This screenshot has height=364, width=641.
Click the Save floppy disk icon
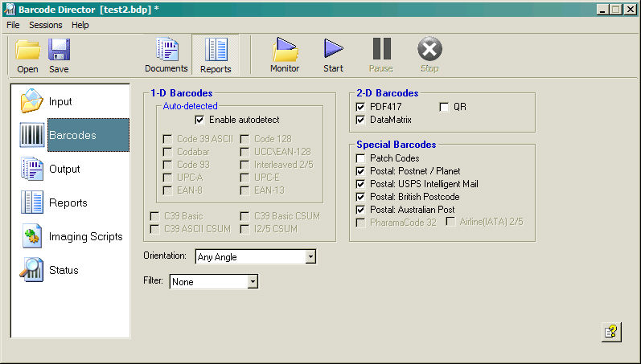(59, 51)
